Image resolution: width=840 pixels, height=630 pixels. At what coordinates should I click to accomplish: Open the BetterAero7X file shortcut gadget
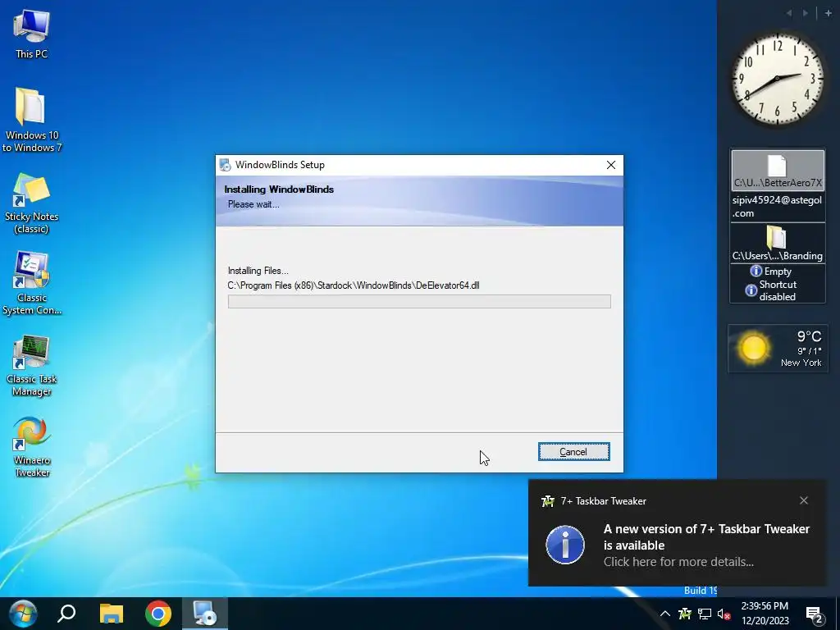coord(778,171)
